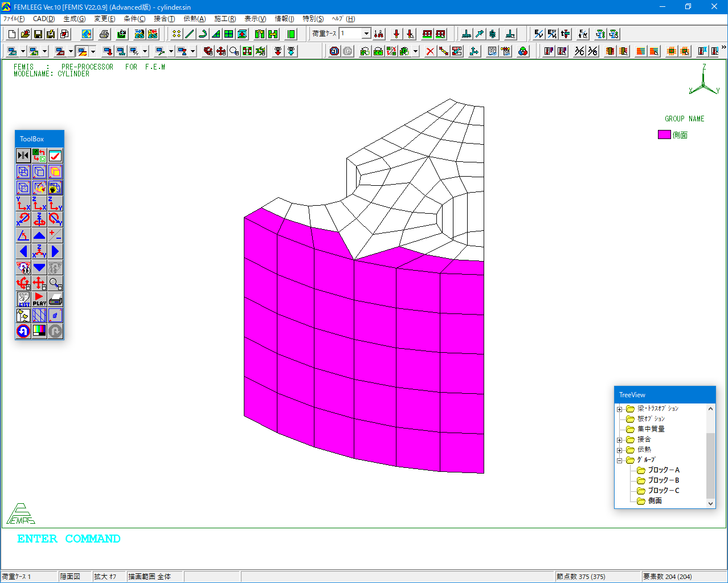Select the 側面 group in TreeView
This screenshot has height=583, width=728.
click(x=655, y=501)
